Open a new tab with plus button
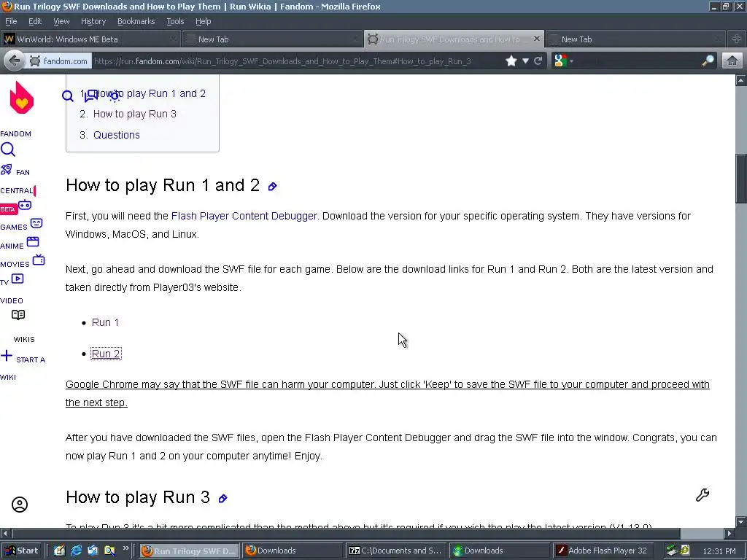747x560 pixels. point(737,39)
